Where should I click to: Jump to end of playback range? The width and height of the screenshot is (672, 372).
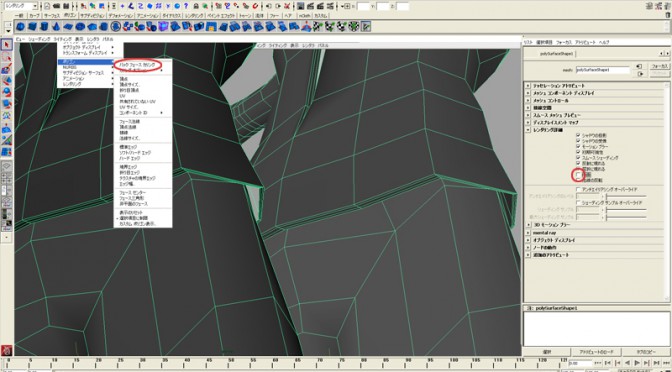[x=666, y=363]
